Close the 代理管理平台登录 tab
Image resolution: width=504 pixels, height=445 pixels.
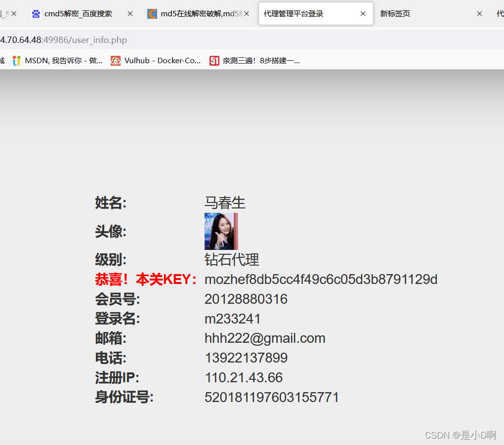pos(363,14)
